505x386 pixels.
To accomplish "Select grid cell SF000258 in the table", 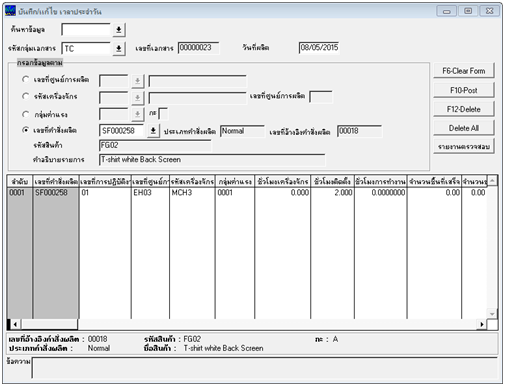I will click(56, 192).
